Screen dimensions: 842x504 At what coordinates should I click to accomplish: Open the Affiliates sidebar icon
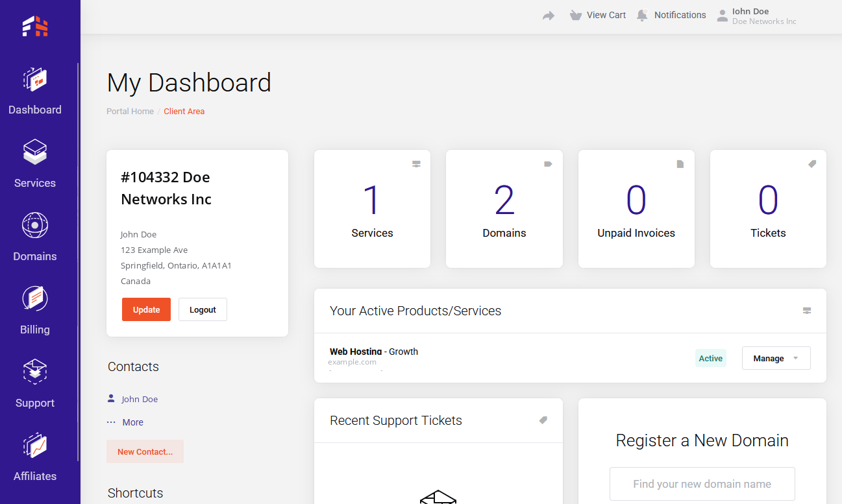[x=35, y=446]
